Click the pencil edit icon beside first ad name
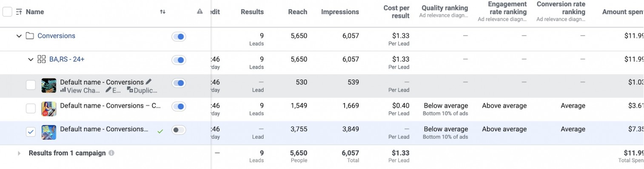644x169 pixels. [x=148, y=82]
